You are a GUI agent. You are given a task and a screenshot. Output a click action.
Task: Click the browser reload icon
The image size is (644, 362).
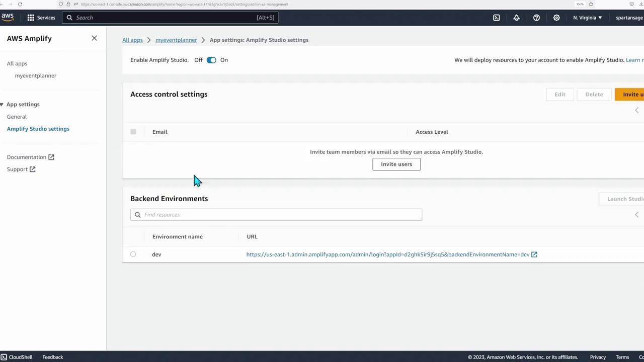(20, 4)
